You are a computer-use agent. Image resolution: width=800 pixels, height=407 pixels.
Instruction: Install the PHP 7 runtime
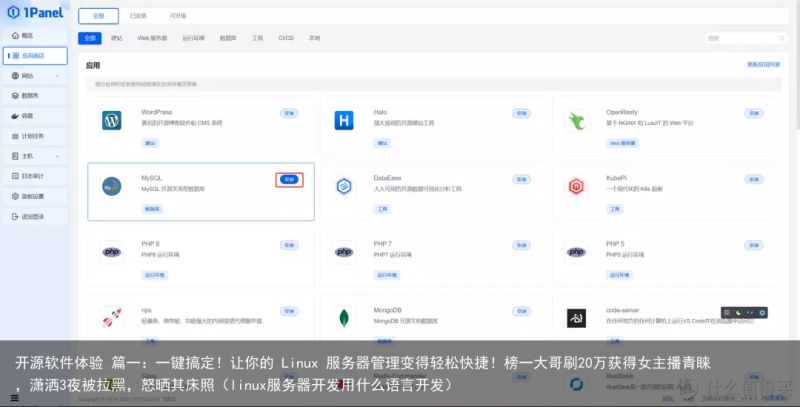click(x=521, y=245)
